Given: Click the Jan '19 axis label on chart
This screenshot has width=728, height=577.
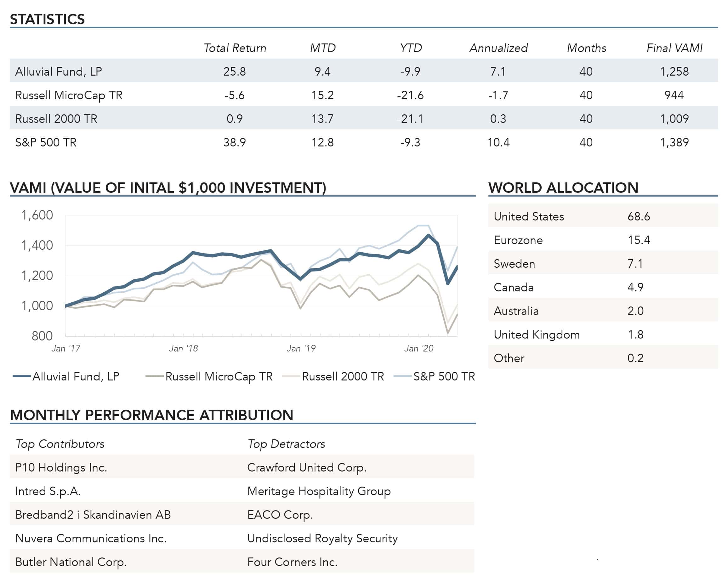Looking at the screenshot, I should tap(301, 348).
